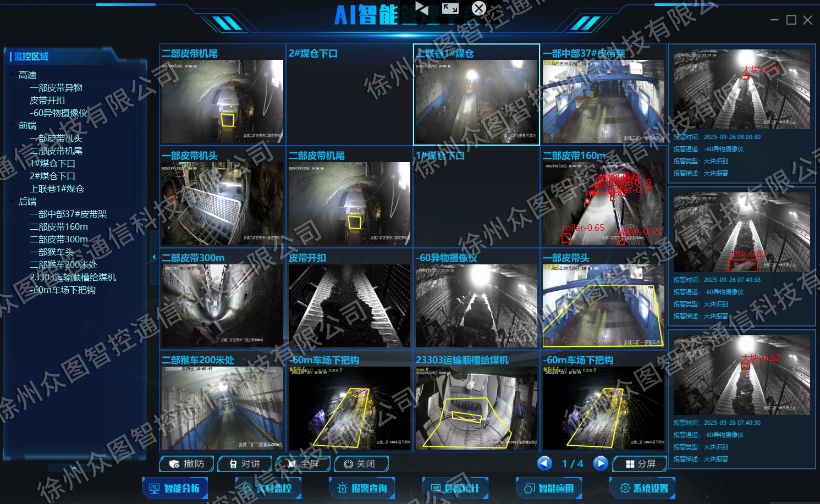This screenshot has height=504, width=820.
Task: Click the grid icon on the 分屏 button
Action: (630, 464)
